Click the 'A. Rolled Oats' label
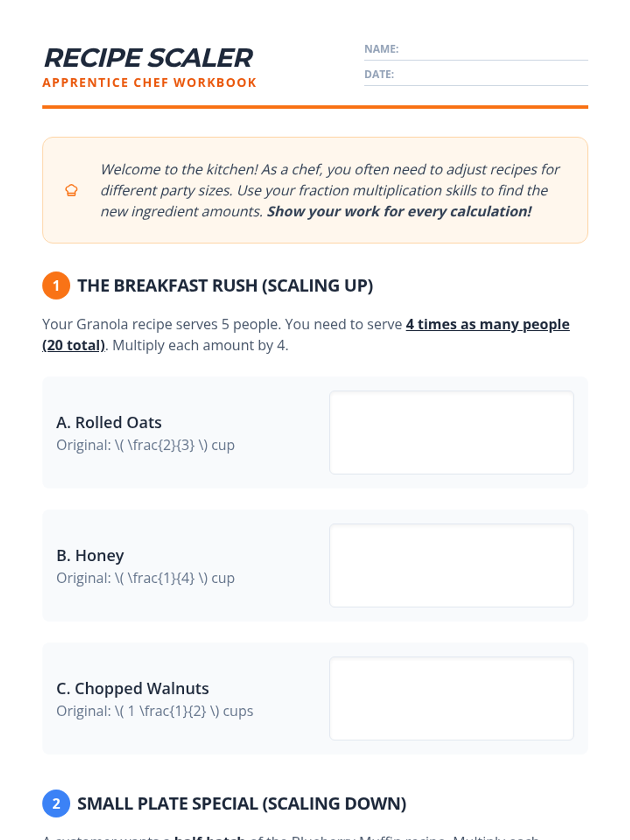Viewport: 630px width, 840px height. [109, 423]
